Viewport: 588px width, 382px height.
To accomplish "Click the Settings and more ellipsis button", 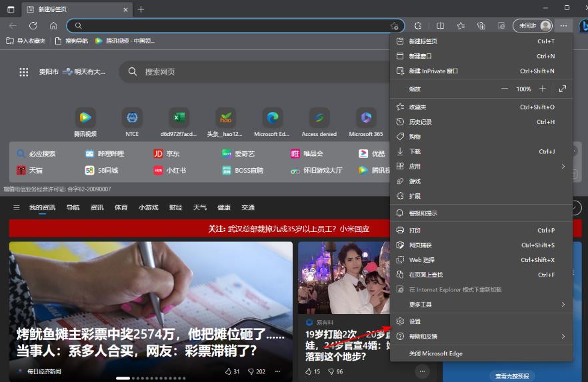I will point(563,26).
